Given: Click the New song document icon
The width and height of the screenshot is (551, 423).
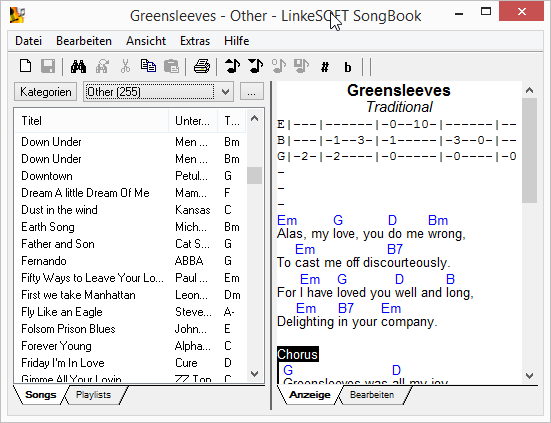Looking at the screenshot, I should click(26, 66).
